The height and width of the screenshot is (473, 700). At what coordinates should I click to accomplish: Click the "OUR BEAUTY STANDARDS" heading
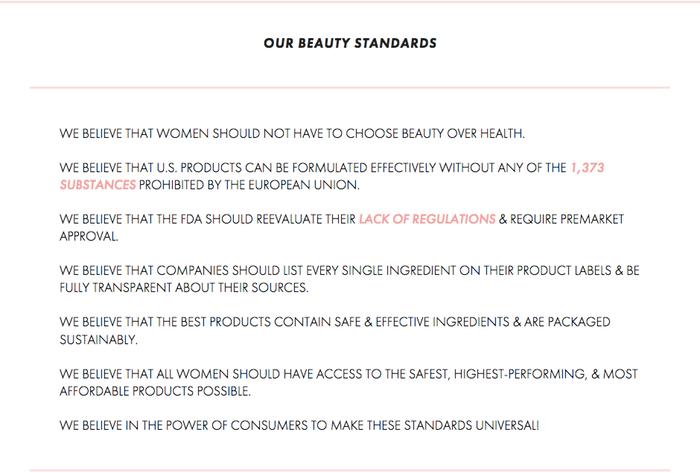[x=350, y=43]
